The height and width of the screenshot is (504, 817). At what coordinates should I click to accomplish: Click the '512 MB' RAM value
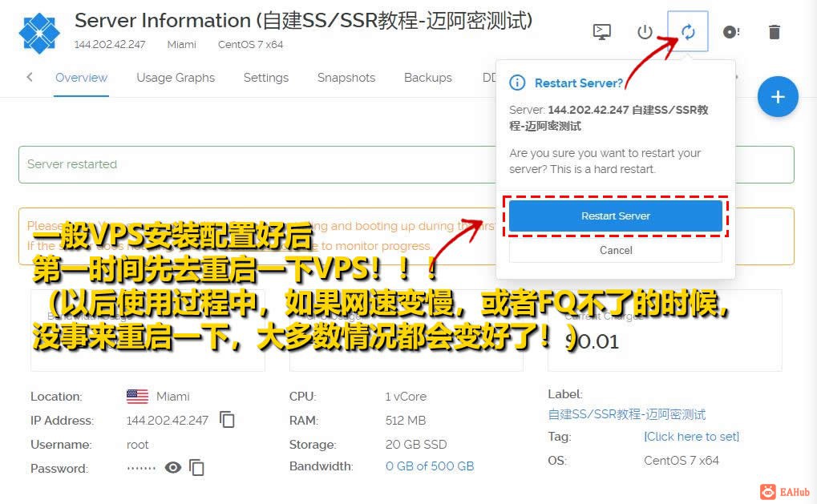[406, 420]
